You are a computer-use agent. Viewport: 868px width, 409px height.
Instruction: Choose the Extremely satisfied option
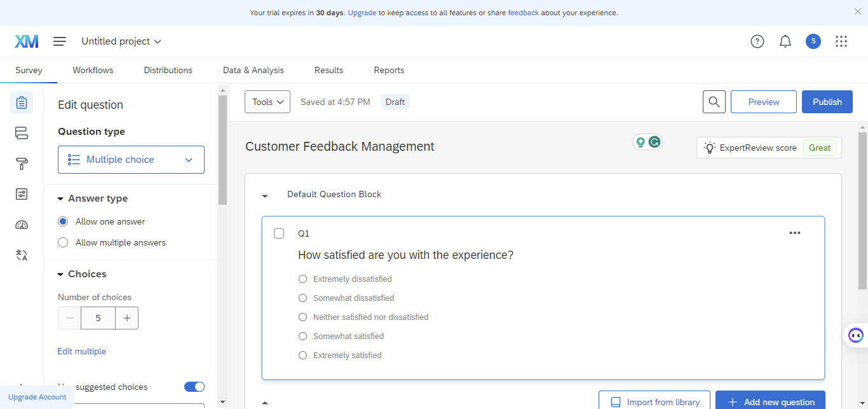click(x=302, y=355)
